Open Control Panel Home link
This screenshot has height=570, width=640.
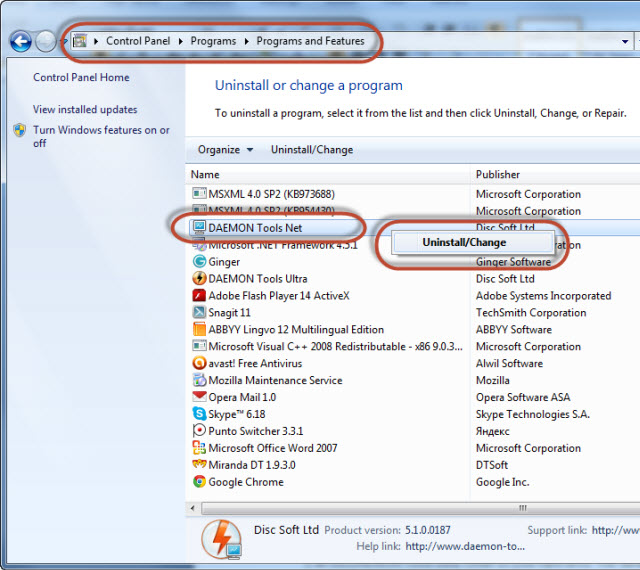(81, 78)
